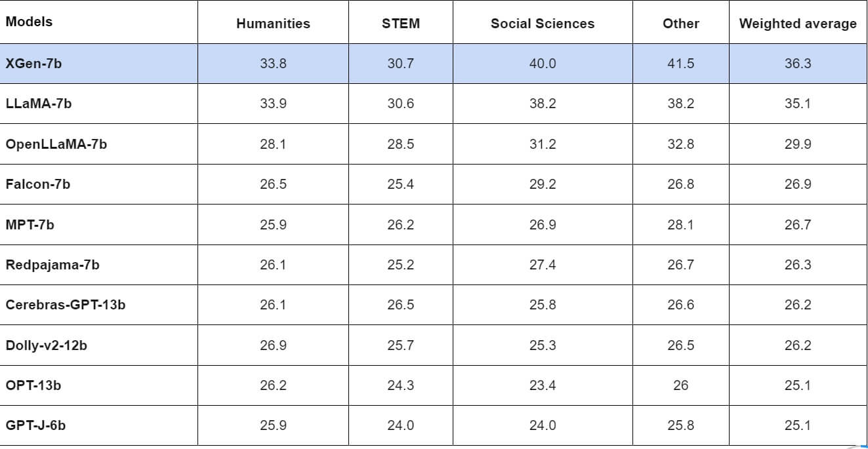The image size is (868, 449).
Task: Click OpenLLaMA-7b's Humanities score 28.1
Action: tap(273, 144)
